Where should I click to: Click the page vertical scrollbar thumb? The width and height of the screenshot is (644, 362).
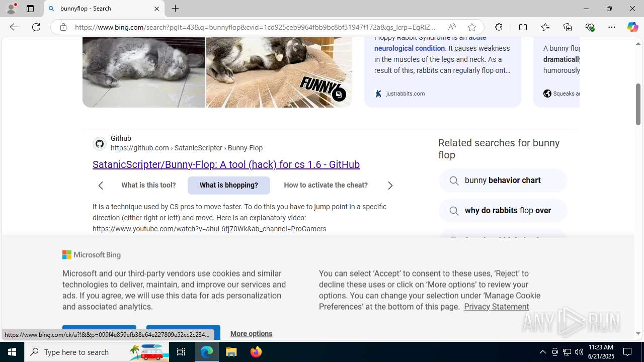point(638,104)
